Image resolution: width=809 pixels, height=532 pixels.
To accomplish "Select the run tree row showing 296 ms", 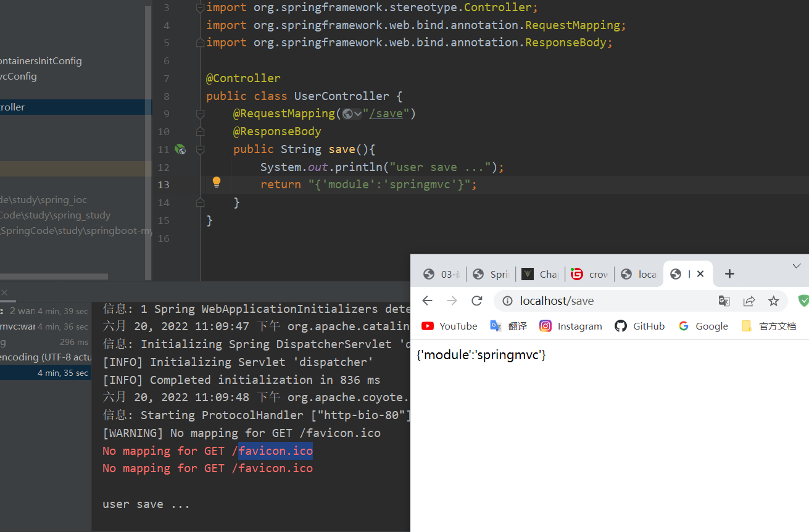I will (46, 341).
